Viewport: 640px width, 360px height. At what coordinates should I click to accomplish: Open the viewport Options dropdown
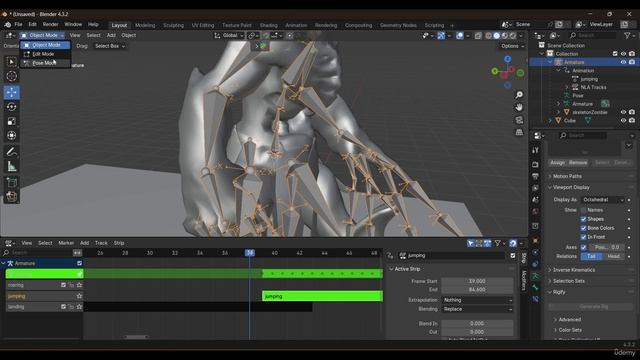point(512,46)
